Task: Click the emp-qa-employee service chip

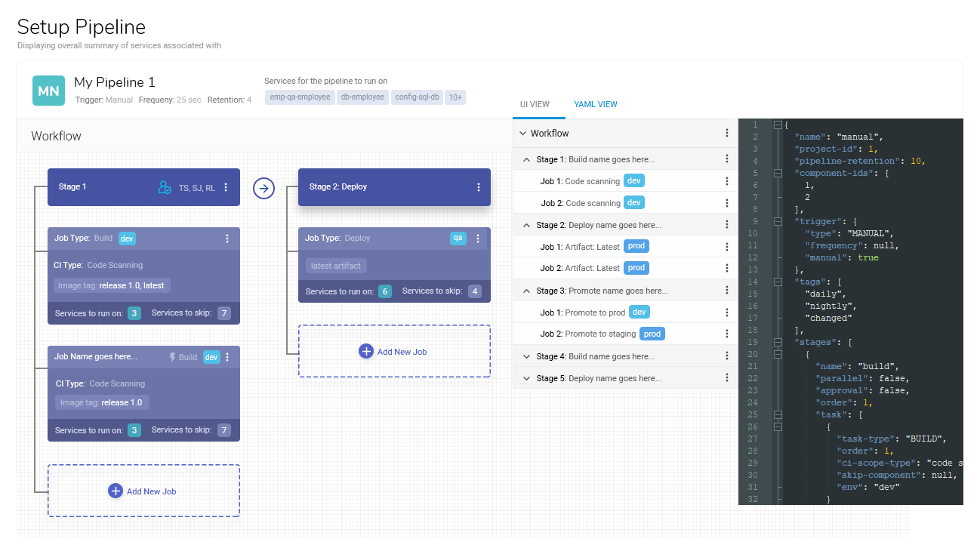Action: [x=300, y=97]
